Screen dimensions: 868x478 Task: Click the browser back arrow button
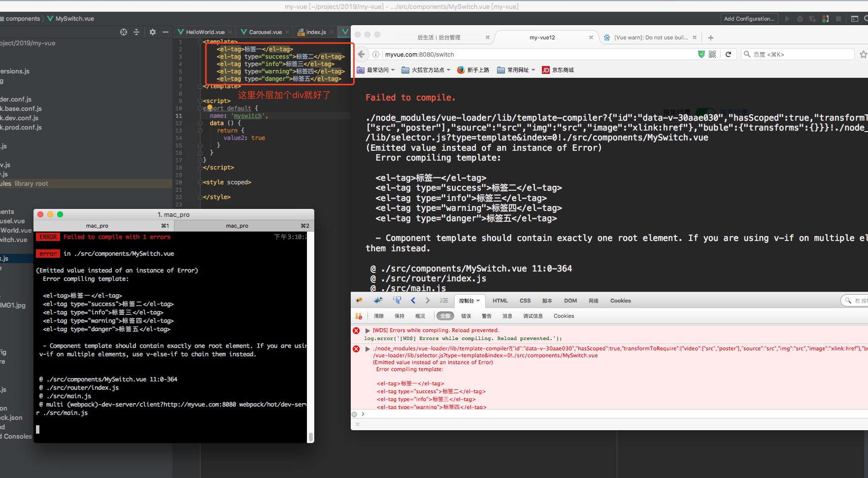pyautogui.click(x=362, y=54)
